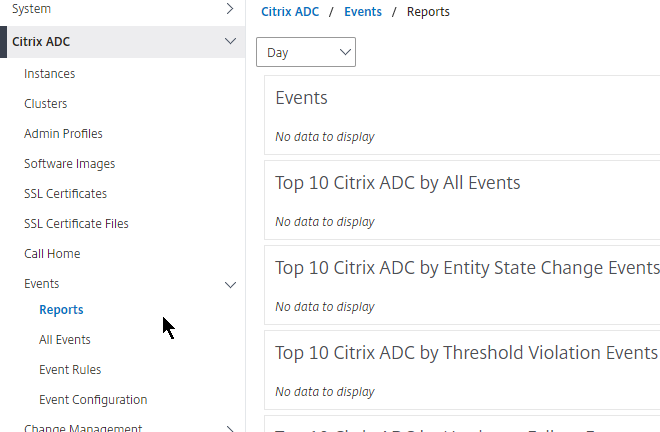This screenshot has width=660, height=432.
Task: Expand the Change Management chevron
Action: pos(230,429)
